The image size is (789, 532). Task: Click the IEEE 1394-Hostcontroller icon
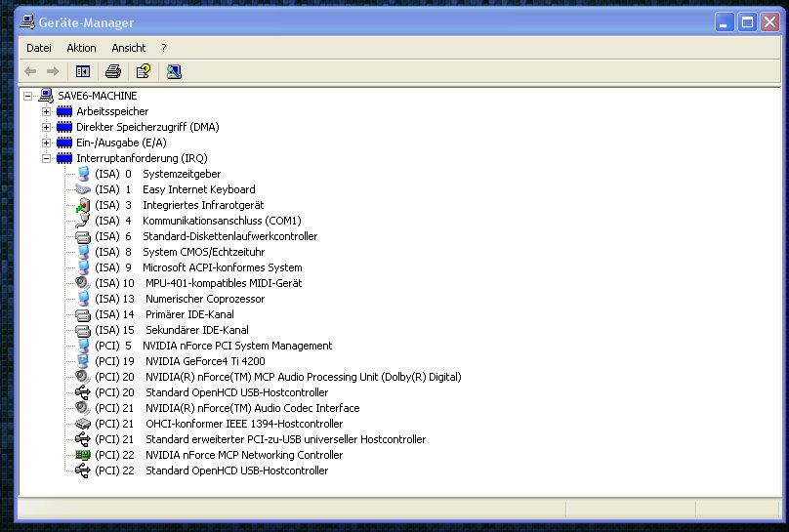click(83, 424)
